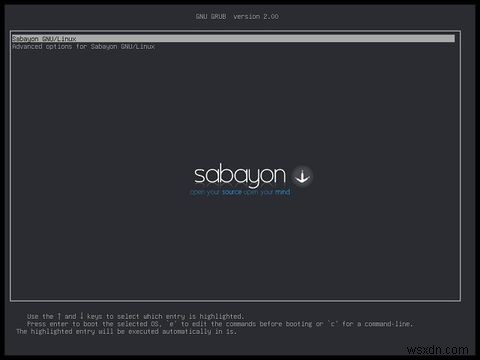The height and width of the screenshot is (360, 480).
Task: Click the 'highlighted entry will be executed automatically' countdown text
Action: (127, 332)
